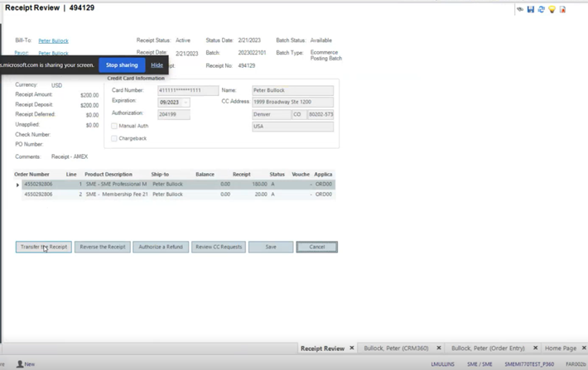The width and height of the screenshot is (588, 370).
Task: Switch to the Home Page tab
Action: (561, 348)
